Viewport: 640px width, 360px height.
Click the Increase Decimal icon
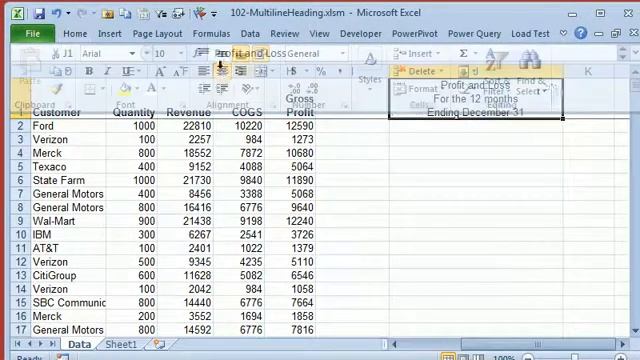pos(294,88)
